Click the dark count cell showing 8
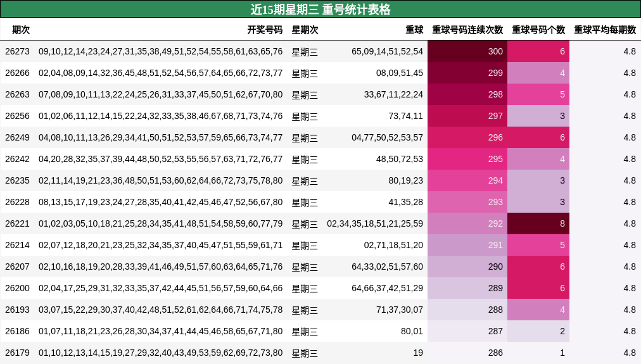641x364 pixels. [x=538, y=224]
